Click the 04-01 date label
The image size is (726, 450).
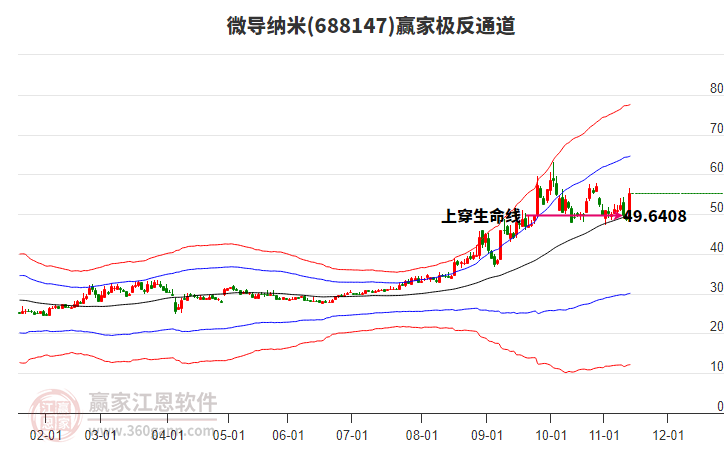point(168,435)
